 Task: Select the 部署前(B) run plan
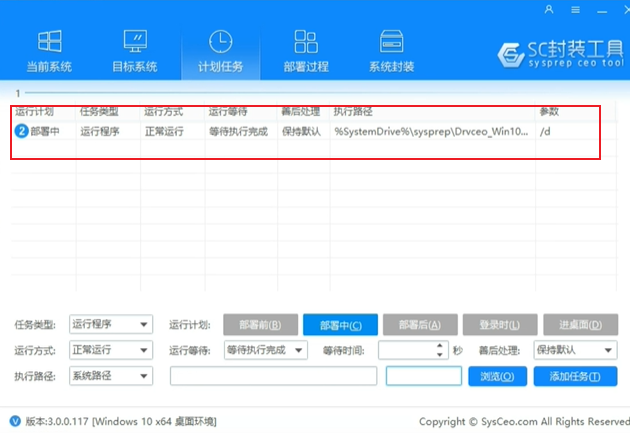click(260, 325)
